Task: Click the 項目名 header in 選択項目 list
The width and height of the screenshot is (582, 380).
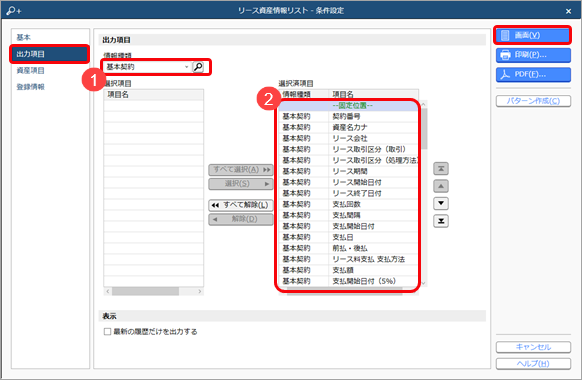Action: point(154,95)
